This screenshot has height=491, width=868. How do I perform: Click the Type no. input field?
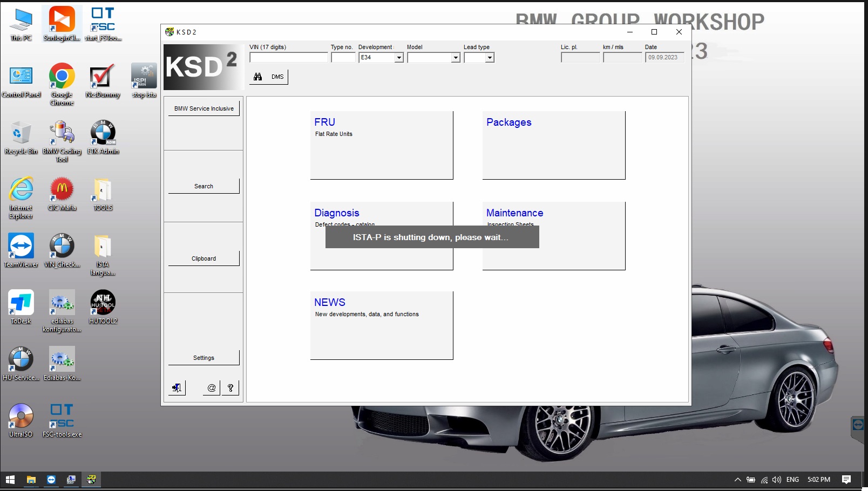pyautogui.click(x=343, y=58)
